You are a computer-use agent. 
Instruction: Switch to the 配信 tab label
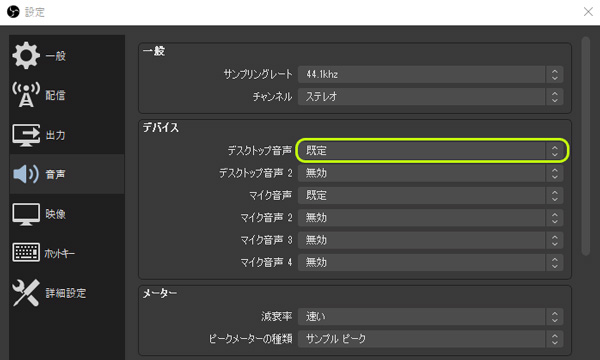click(x=55, y=95)
